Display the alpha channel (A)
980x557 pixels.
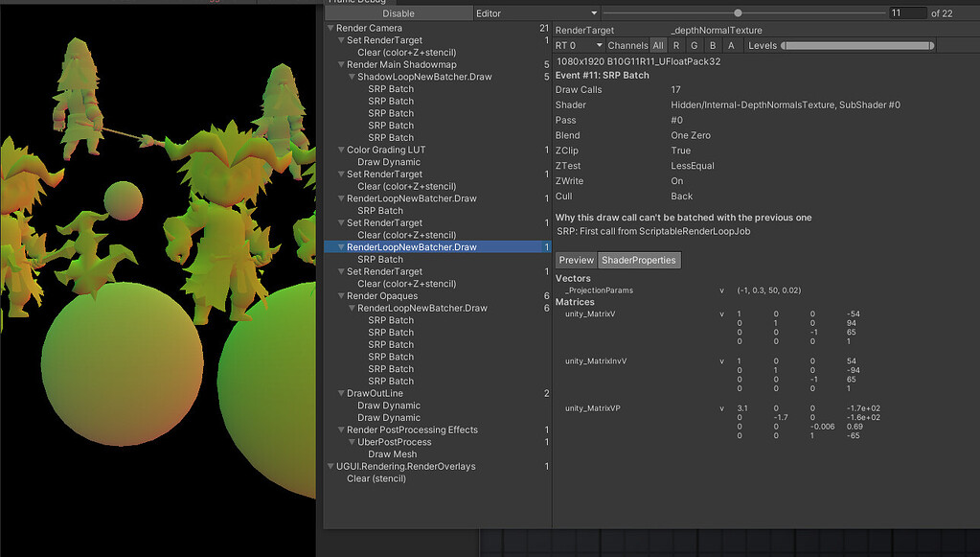pyautogui.click(x=731, y=45)
